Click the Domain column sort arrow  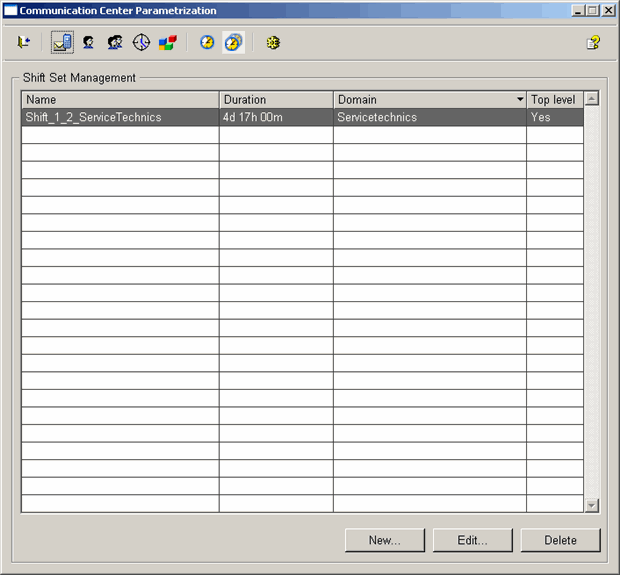[x=520, y=99]
